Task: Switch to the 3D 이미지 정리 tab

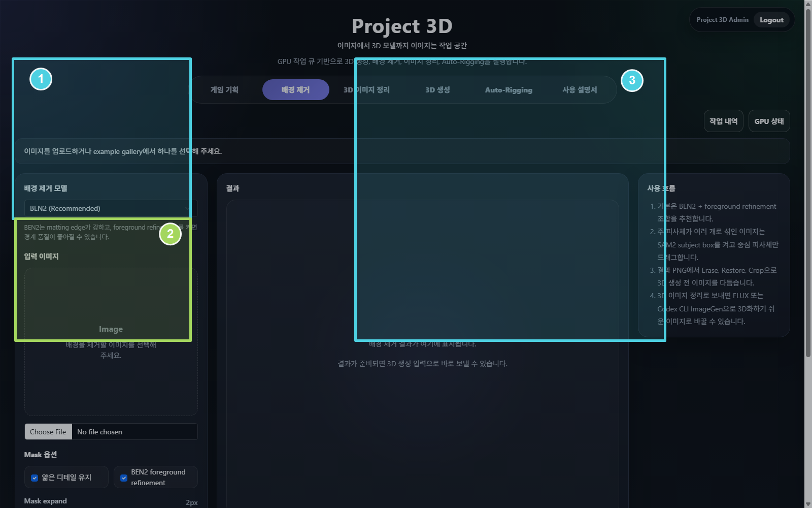Action: click(x=366, y=90)
